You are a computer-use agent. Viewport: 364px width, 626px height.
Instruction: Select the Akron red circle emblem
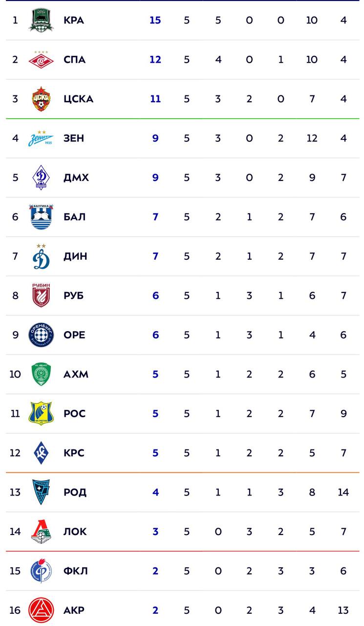[x=41, y=610]
